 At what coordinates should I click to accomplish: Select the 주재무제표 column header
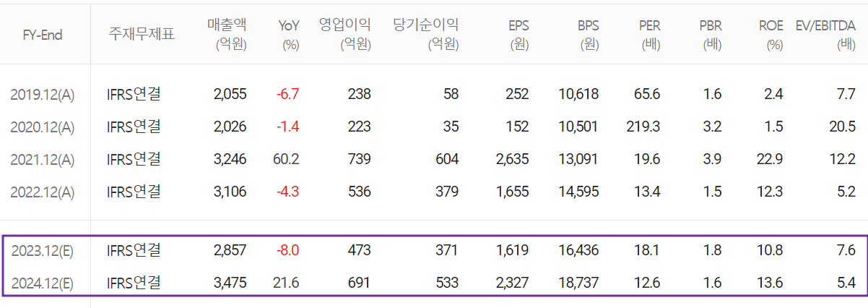tap(142, 34)
